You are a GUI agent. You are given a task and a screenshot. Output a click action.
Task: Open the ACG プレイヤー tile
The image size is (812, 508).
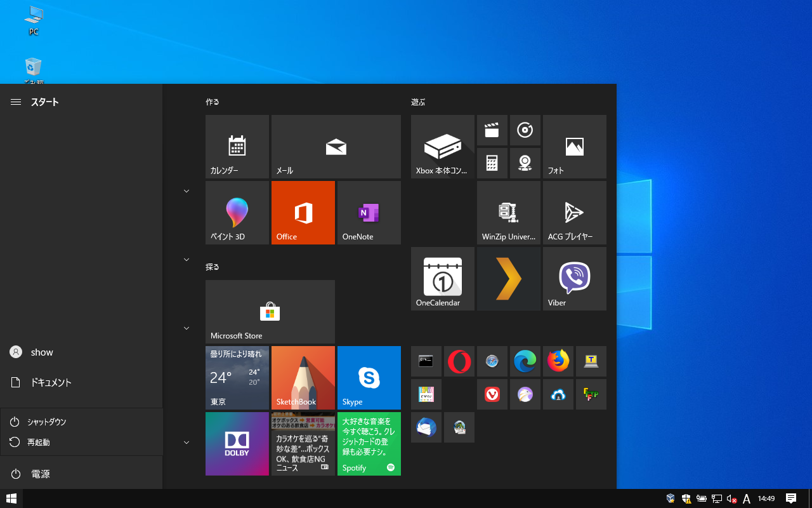(575, 213)
